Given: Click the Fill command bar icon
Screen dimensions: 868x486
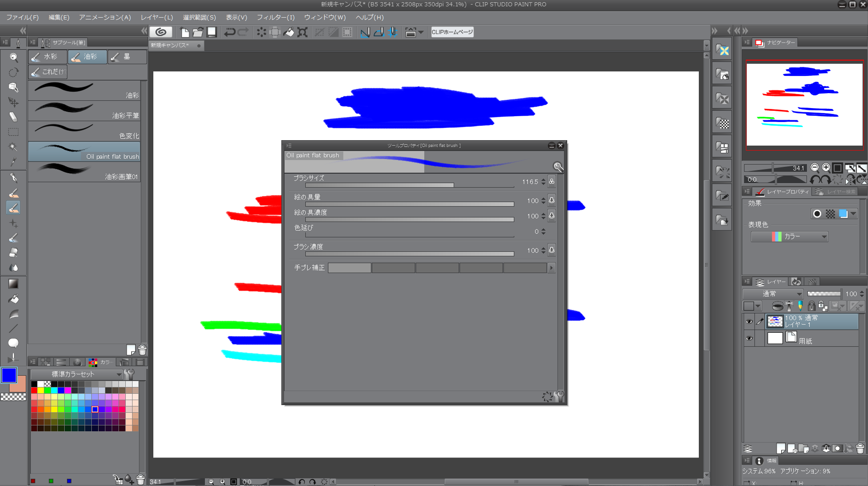Looking at the screenshot, I should 289,32.
